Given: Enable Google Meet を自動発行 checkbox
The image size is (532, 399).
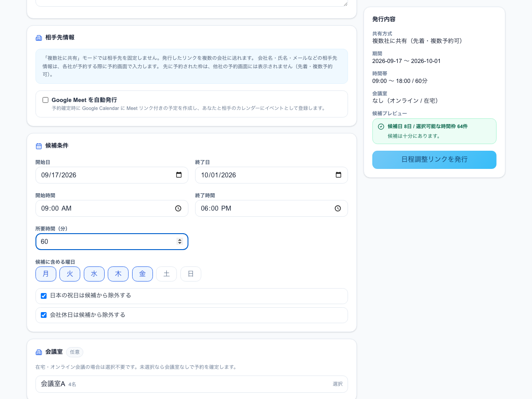Looking at the screenshot, I should point(45,100).
